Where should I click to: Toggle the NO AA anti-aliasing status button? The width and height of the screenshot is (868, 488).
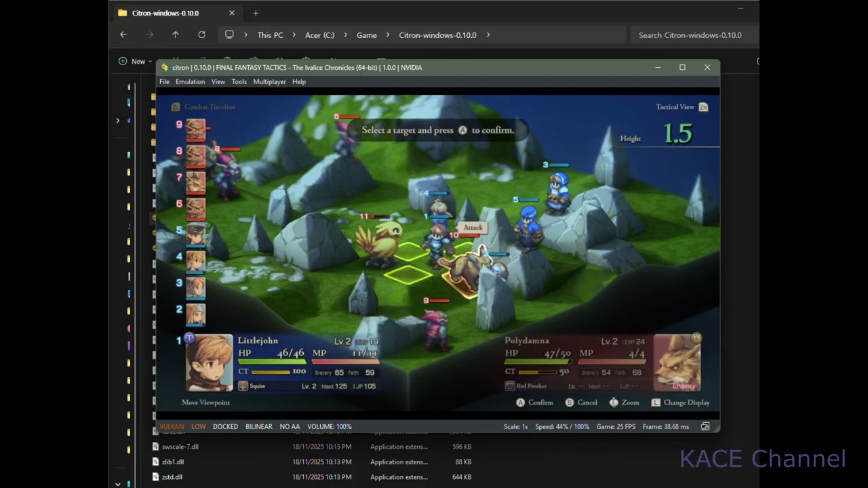click(x=290, y=427)
